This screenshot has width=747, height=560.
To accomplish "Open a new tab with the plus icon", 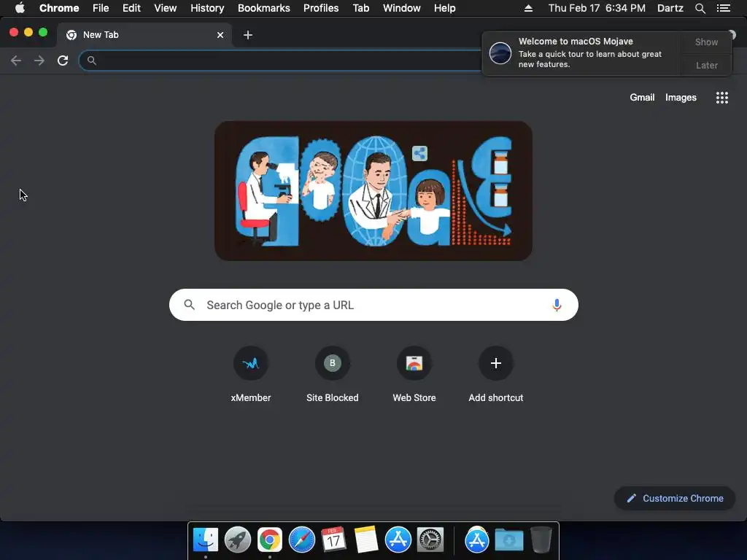I will (248, 35).
